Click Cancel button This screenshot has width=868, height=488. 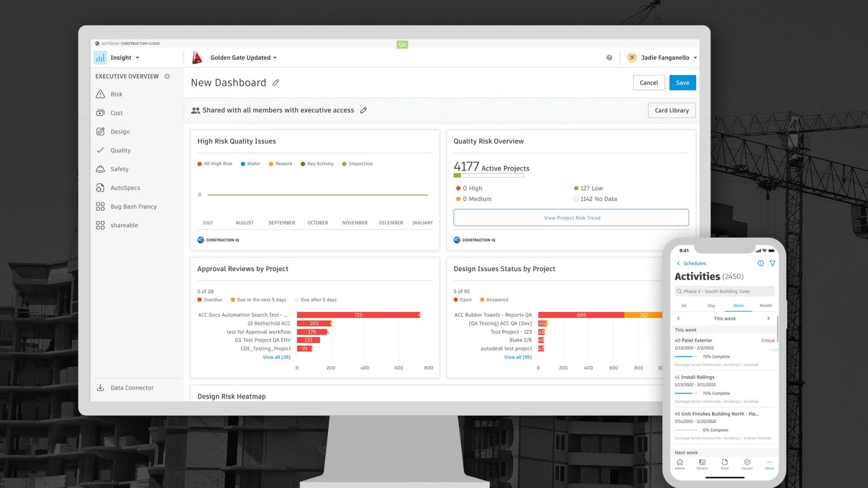649,82
